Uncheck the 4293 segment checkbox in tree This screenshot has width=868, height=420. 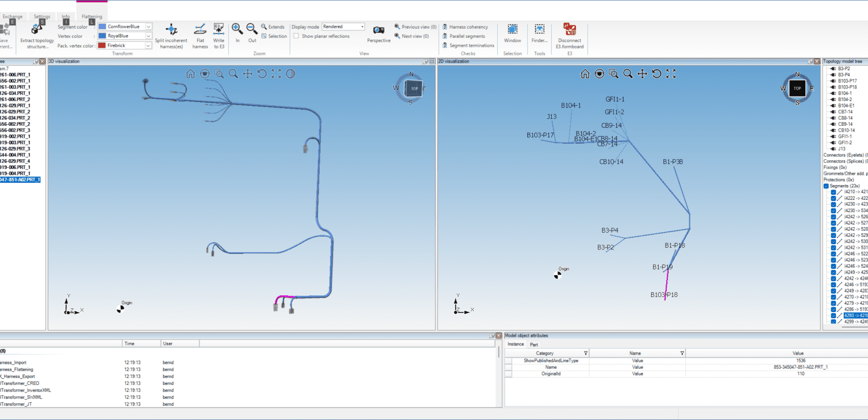tap(834, 315)
